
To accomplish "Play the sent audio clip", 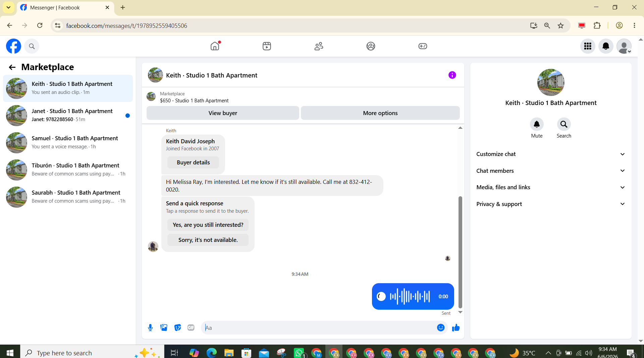I will [x=381, y=297].
